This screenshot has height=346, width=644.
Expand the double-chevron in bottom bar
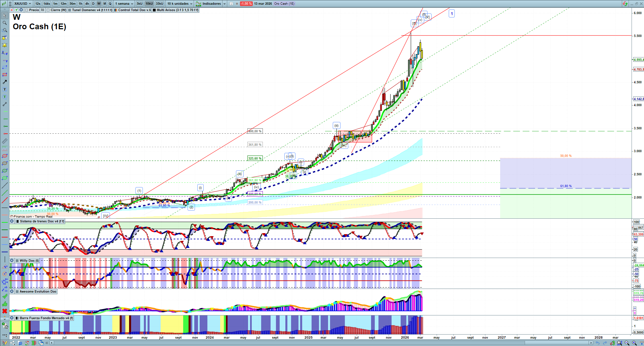(47, 343)
